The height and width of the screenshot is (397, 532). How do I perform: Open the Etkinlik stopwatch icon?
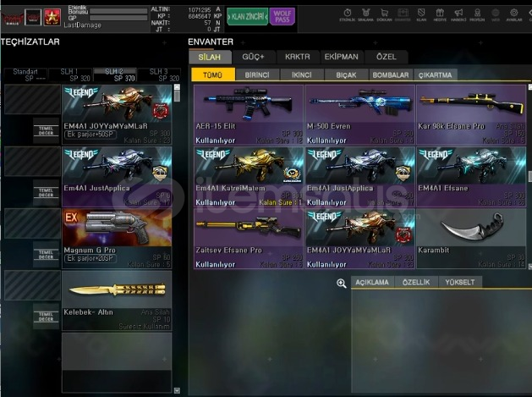click(x=347, y=15)
